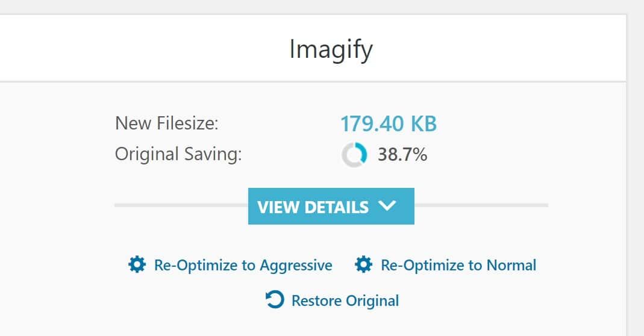Click the empty header area right of Imagify
The image size is (644, 336).
pos(512,48)
